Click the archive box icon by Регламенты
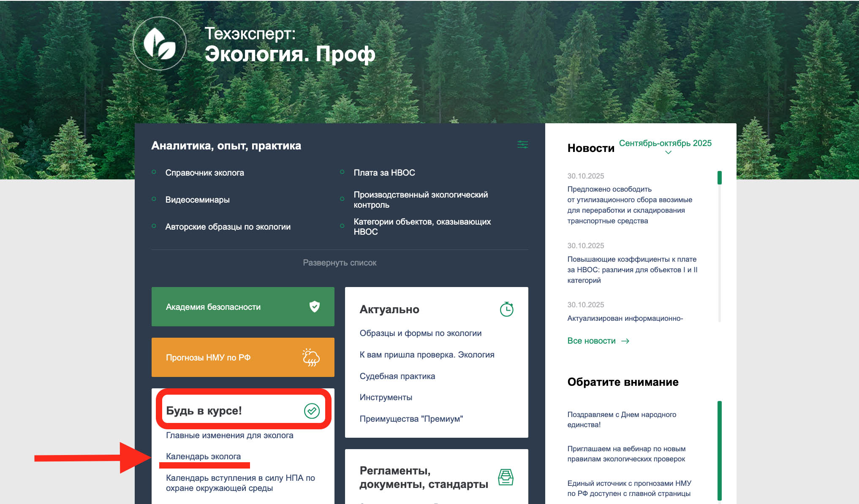The image size is (859, 504). (506, 477)
